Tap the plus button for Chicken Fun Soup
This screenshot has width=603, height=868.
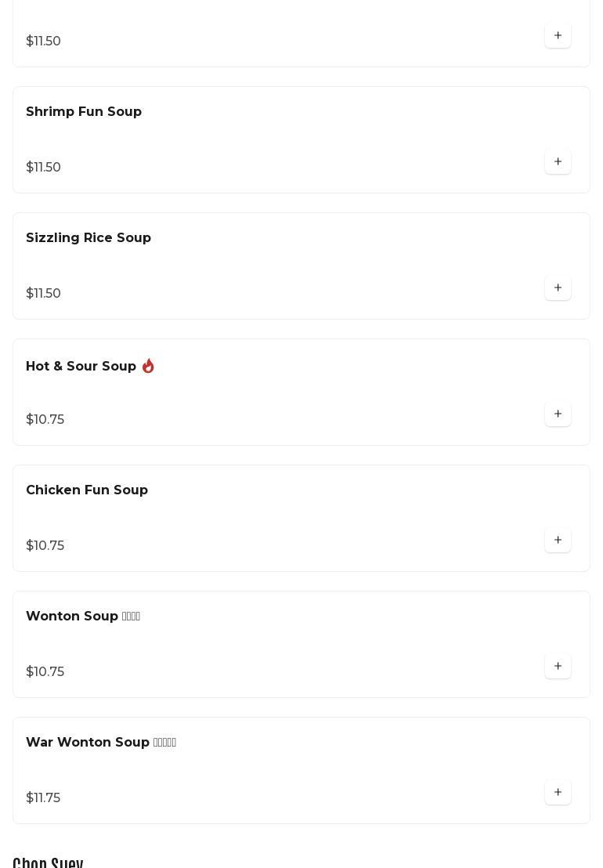click(558, 540)
